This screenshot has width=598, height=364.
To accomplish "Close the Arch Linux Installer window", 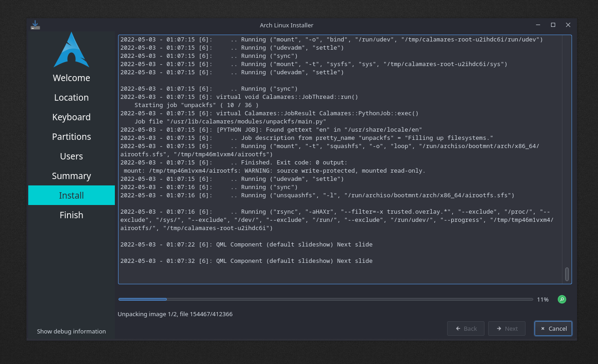I will click(x=568, y=25).
